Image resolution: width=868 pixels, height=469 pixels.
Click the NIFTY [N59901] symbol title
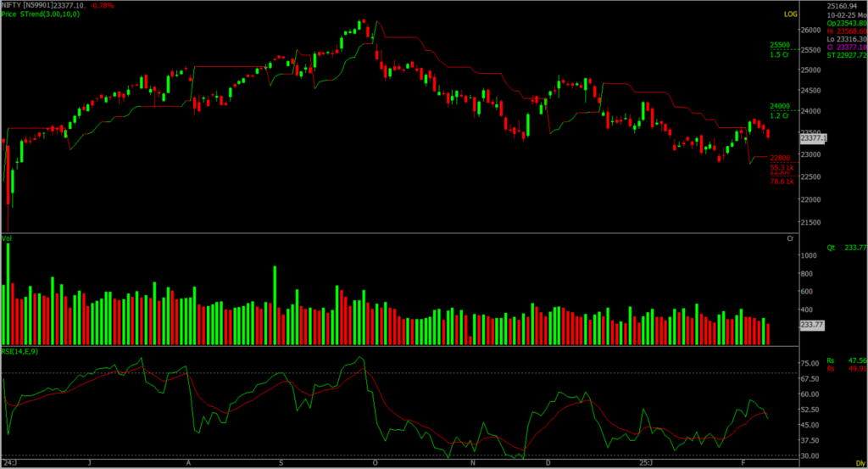31,5
